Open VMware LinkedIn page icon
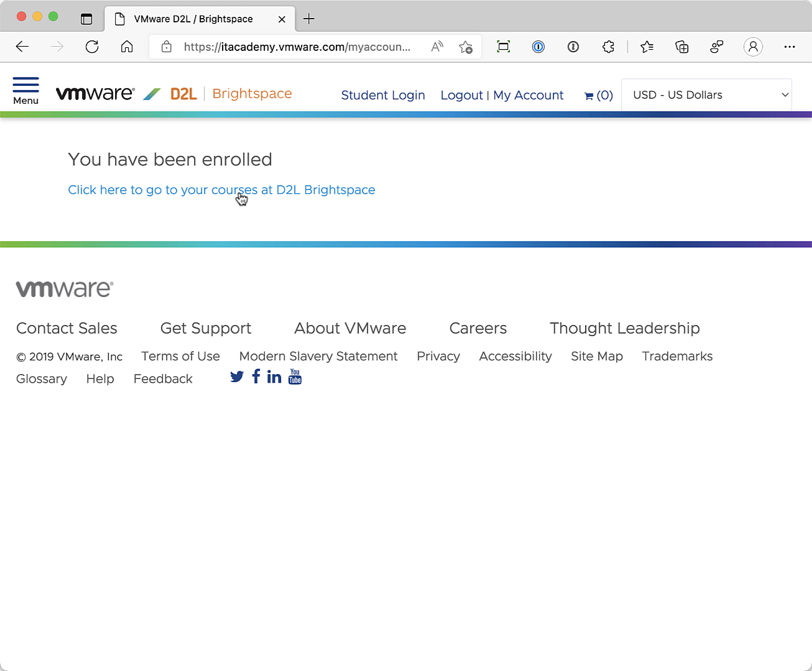Image resolution: width=812 pixels, height=671 pixels. pyautogui.click(x=274, y=377)
